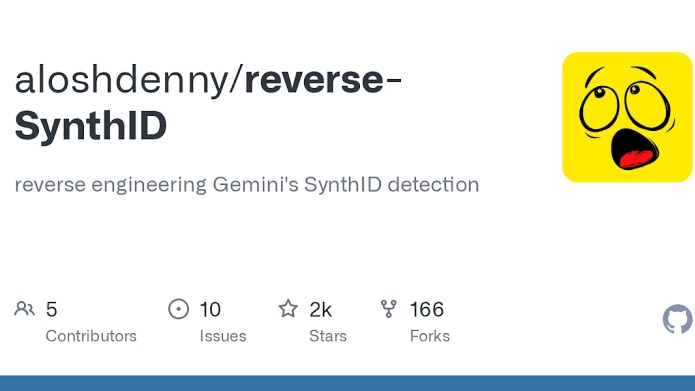695x391 pixels.
Task: Click bold 'reverse-' in repository title
Action: point(323,80)
